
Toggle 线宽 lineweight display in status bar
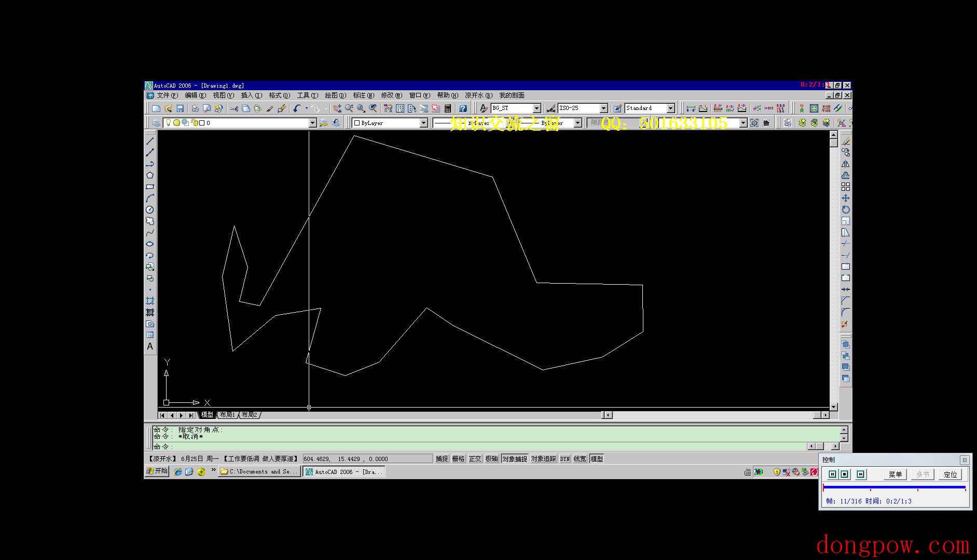580,459
